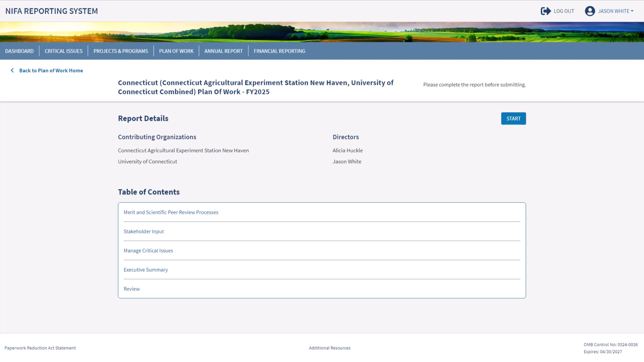Expand the Jason White account dropdown
This screenshot has width=644, height=362.
616,11
